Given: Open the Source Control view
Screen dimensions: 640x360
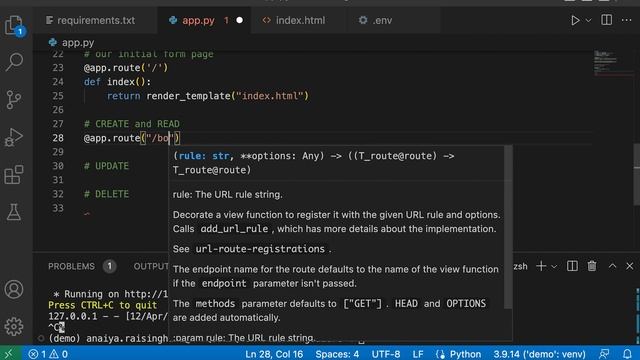Looking at the screenshot, I should point(14,99).
